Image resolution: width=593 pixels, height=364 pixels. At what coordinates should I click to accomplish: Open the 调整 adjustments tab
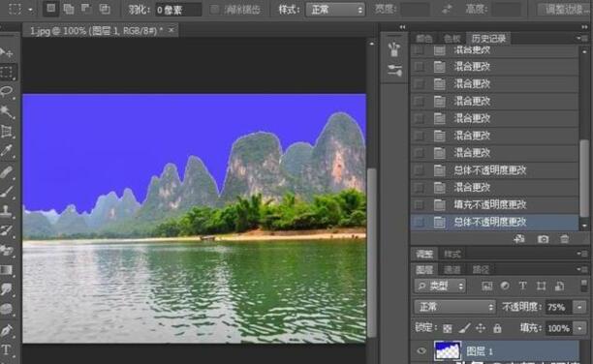424,254
